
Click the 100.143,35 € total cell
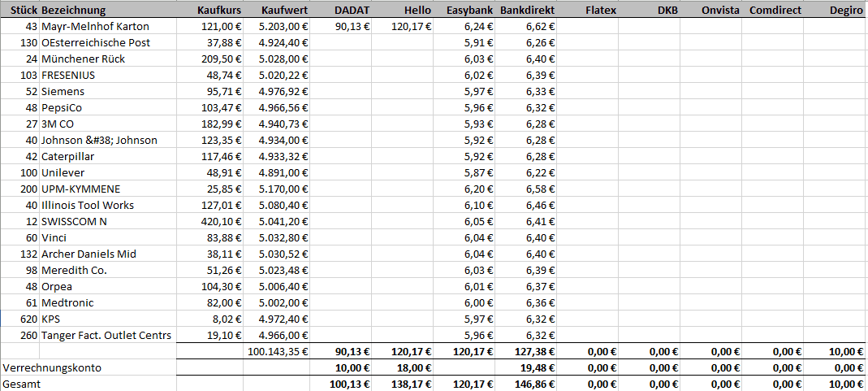tap(276, 351)
